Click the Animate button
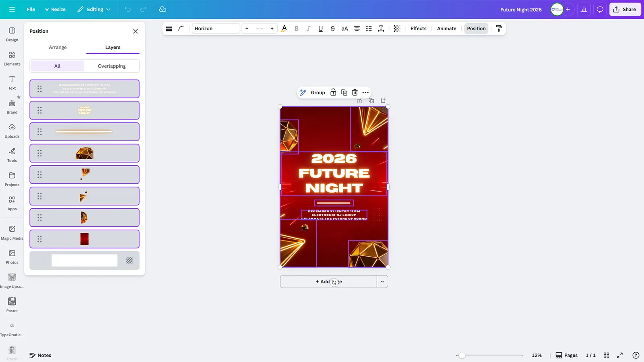This screenshot has height=362, width=644. click(x=446, y=29)
